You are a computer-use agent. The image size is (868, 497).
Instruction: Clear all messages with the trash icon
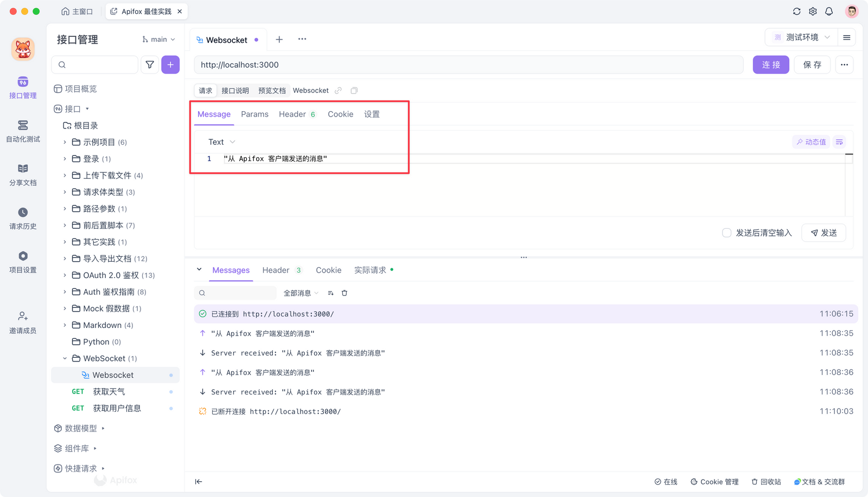click(x=344, y=293)
